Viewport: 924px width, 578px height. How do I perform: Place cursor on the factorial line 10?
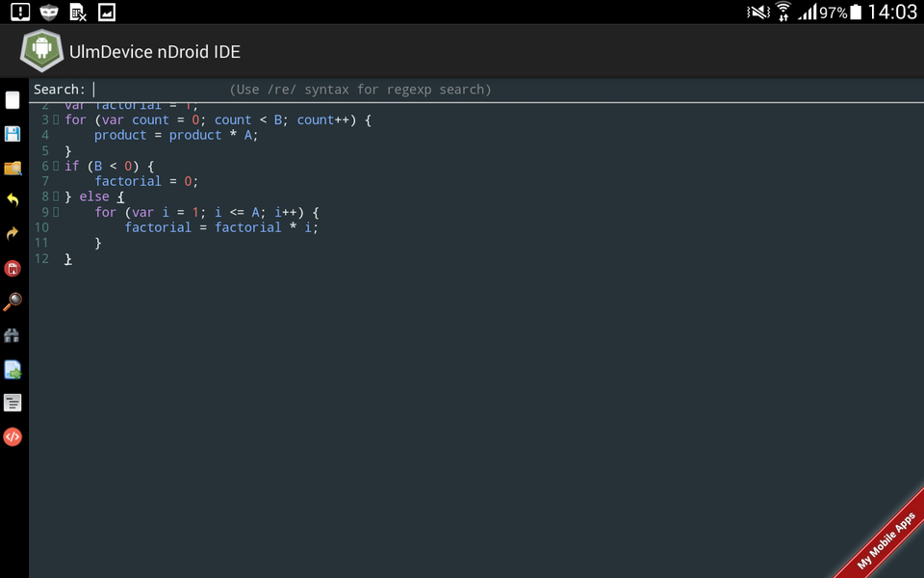(x=221, y=227)
